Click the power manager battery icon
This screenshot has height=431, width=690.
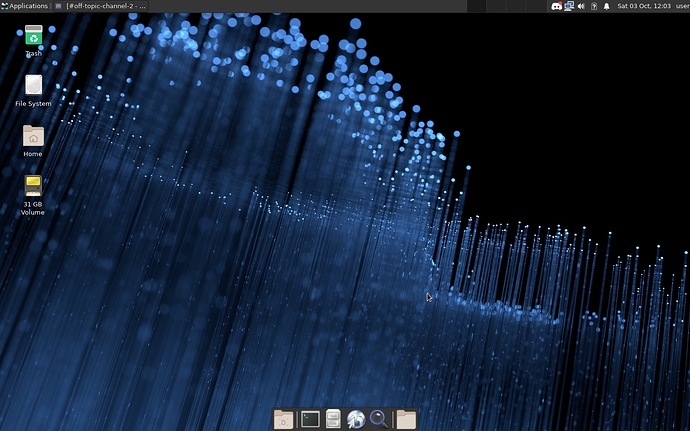pos(594,6)
